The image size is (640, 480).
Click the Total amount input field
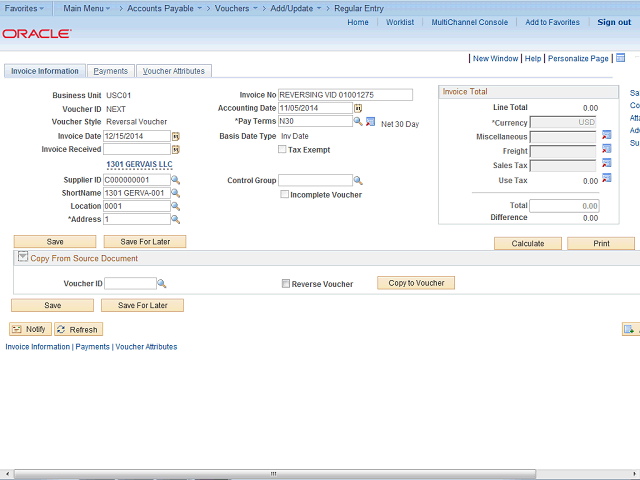[564, 206]
